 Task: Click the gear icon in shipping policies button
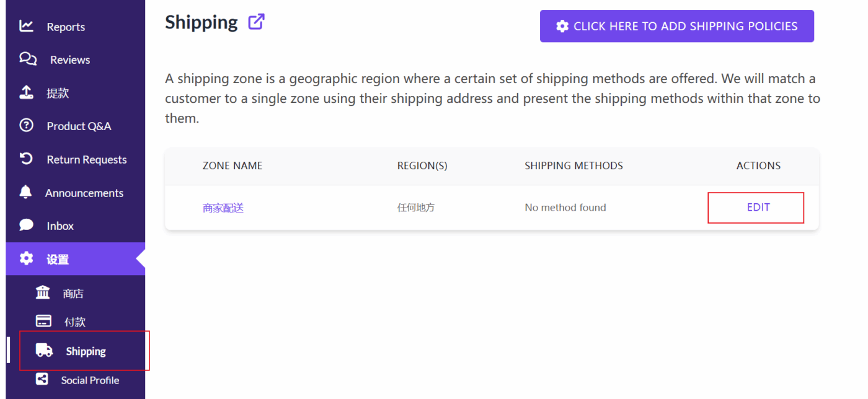562,27
